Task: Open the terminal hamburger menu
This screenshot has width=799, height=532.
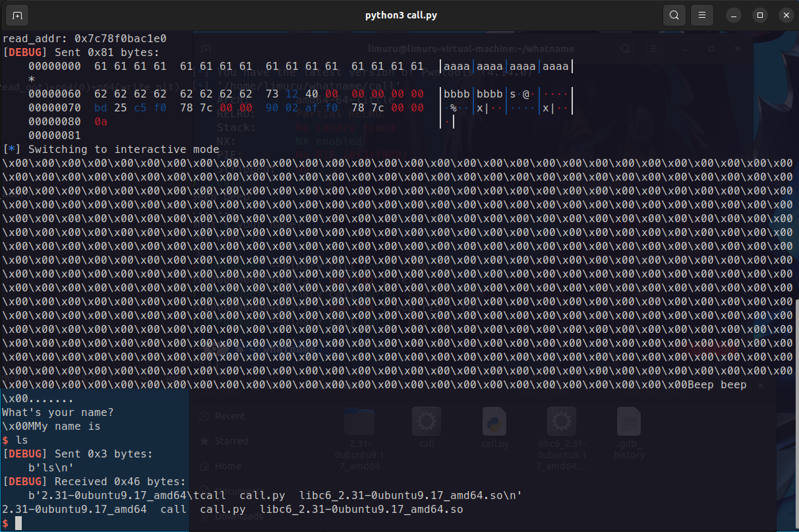Action: tap(703, 15)
